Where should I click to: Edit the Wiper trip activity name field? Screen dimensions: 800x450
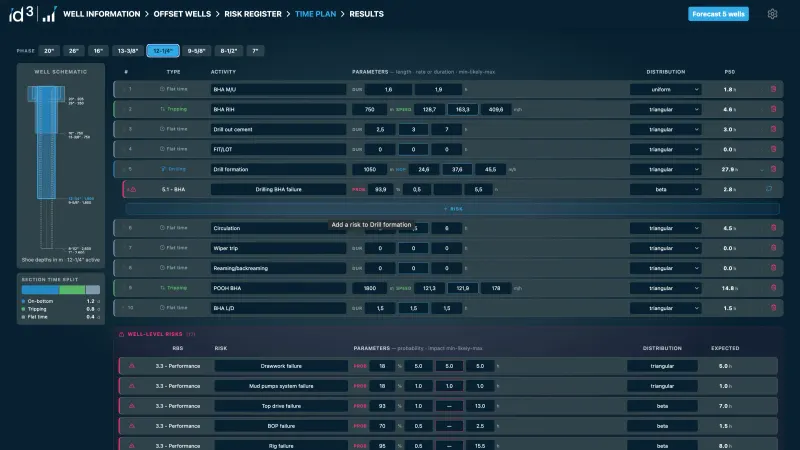pos(278,248)
